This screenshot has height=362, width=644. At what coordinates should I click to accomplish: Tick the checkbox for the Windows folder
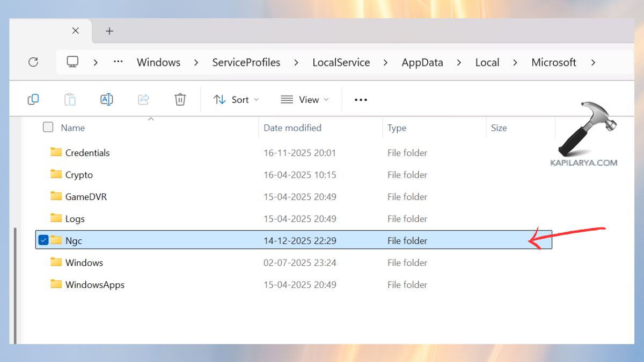pos(48,262)
